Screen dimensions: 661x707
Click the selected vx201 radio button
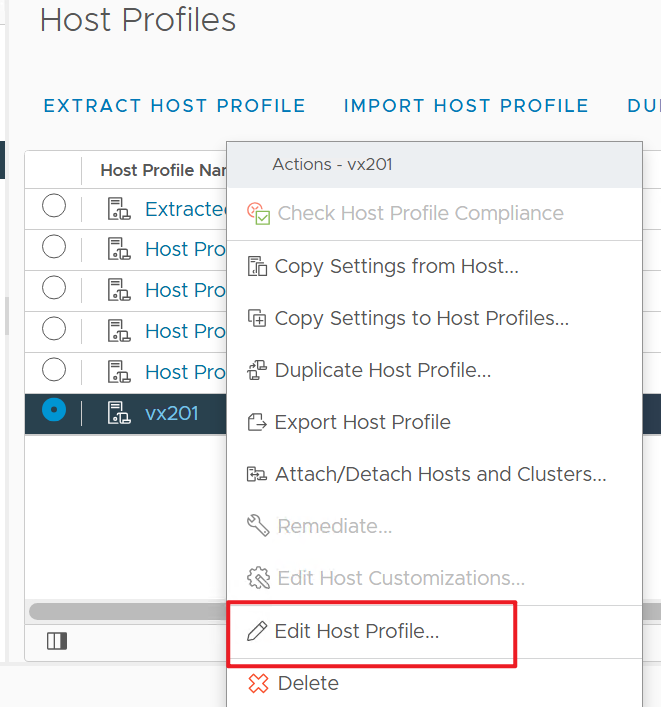point(54,411)
